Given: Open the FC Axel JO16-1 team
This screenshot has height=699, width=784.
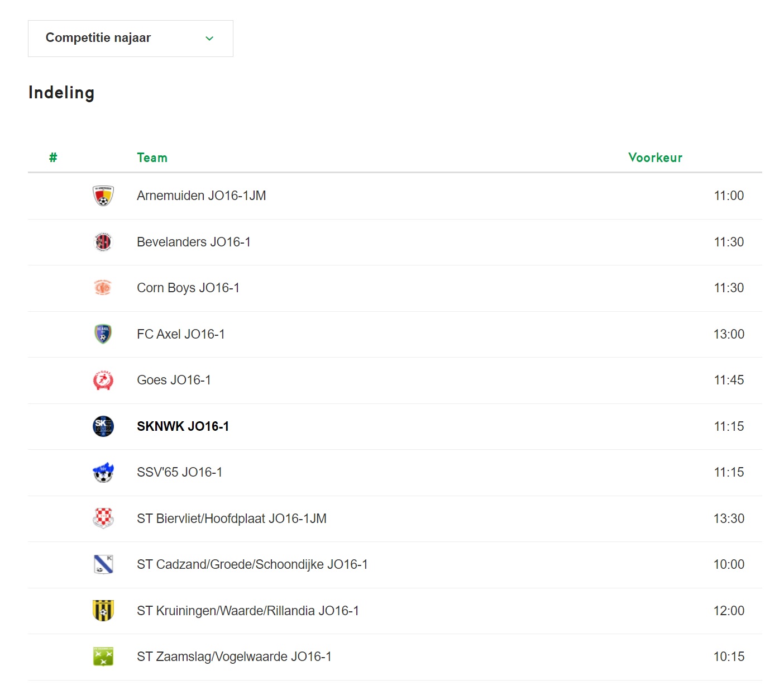Looking at the screenshot, I should pos(181,334).
